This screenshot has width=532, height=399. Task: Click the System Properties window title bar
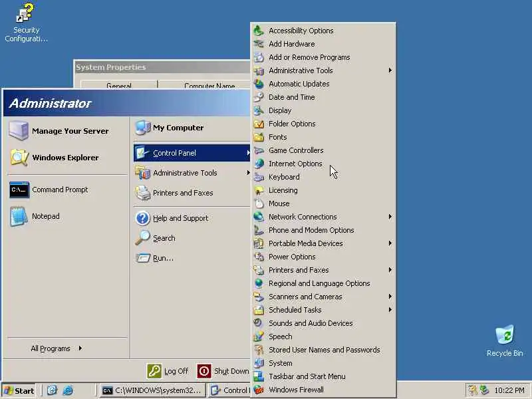pos(162,67)
